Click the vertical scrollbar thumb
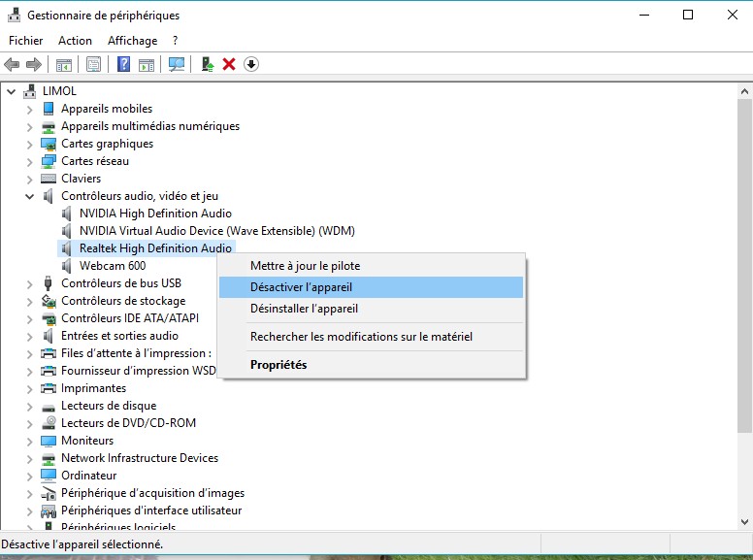The height and width of the screenshot is (560, 753). click(x=744, y=265)
